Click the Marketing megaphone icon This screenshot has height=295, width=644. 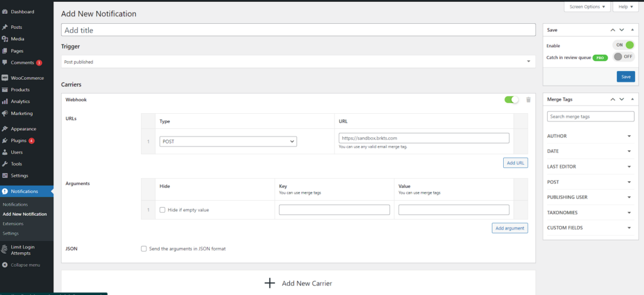[5, 113]
